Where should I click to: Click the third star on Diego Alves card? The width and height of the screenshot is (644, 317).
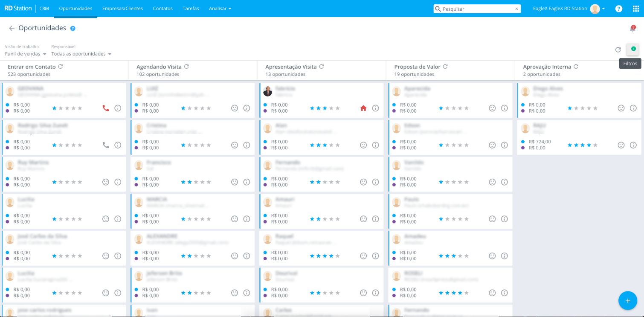(583, 108)
